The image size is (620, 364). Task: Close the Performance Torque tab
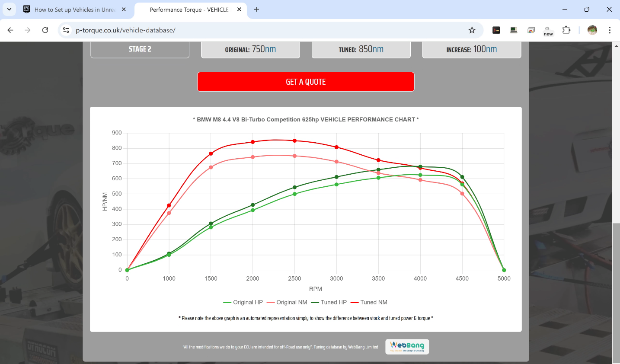coord(239,10)
